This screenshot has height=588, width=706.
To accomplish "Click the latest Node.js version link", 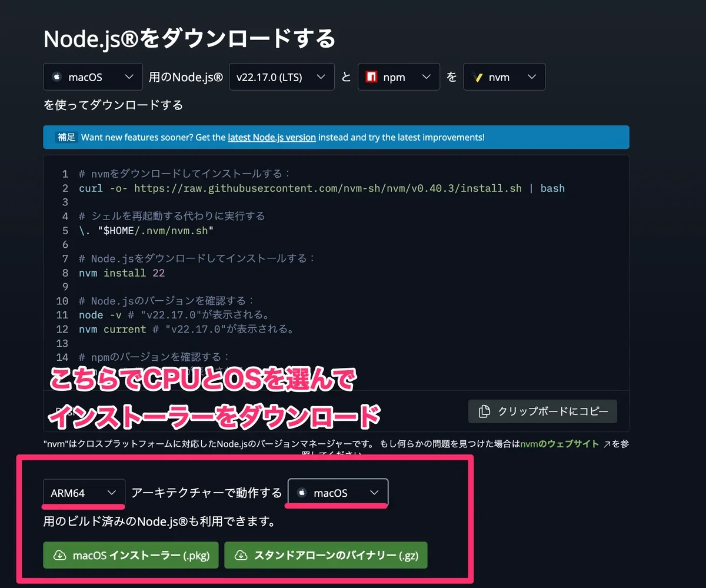I will pos(272,137).
